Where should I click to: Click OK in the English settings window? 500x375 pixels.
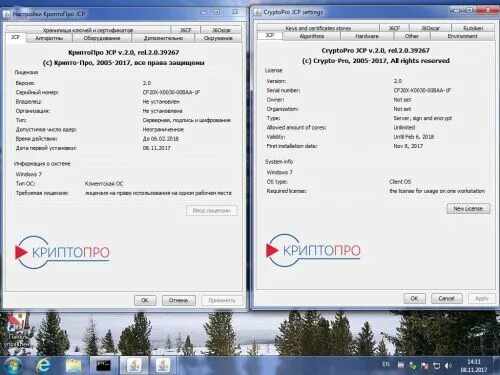(x=414, y=298)
